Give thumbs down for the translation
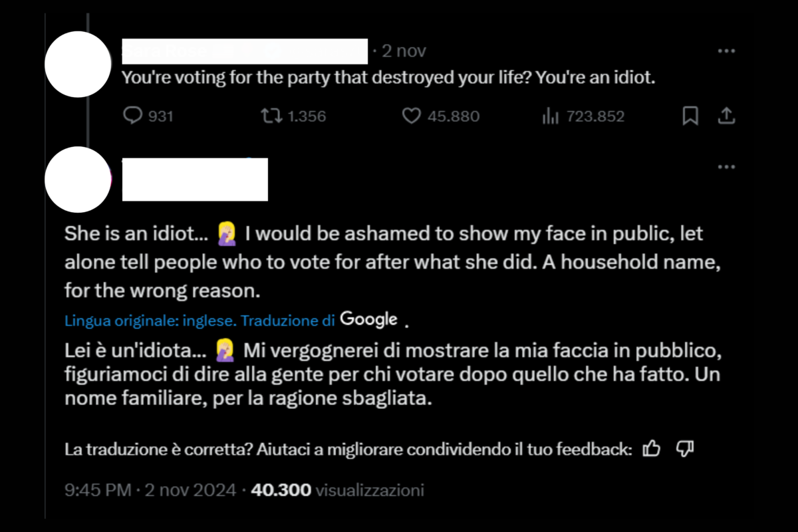This screenshot has height=532, width=798. point(684,450)
